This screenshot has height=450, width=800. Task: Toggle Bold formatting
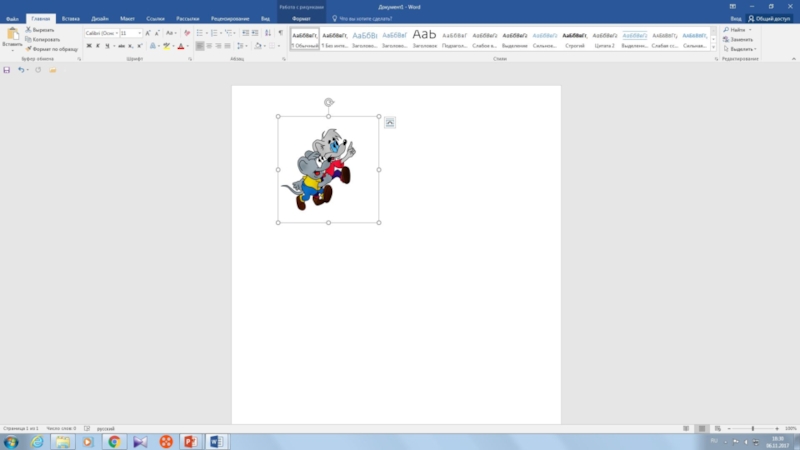coord(88,46)
